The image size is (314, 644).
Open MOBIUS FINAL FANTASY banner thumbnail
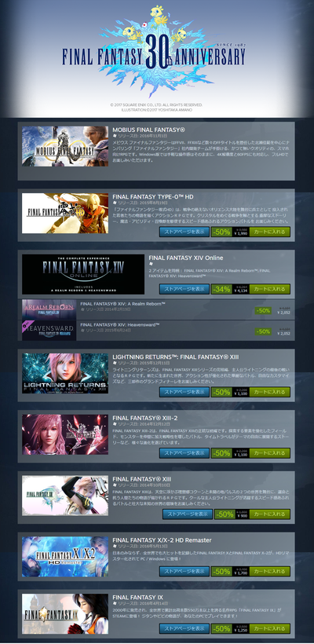65,146
